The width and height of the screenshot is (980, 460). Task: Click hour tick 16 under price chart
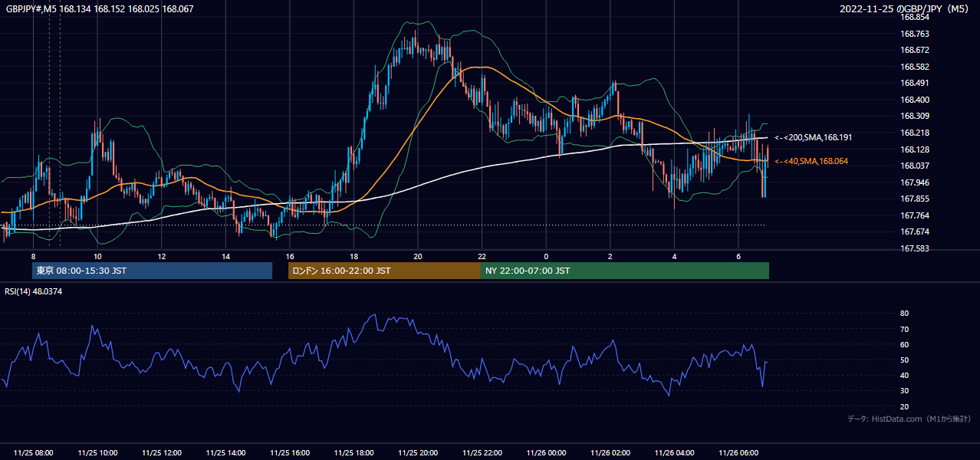tap(290, 255)
